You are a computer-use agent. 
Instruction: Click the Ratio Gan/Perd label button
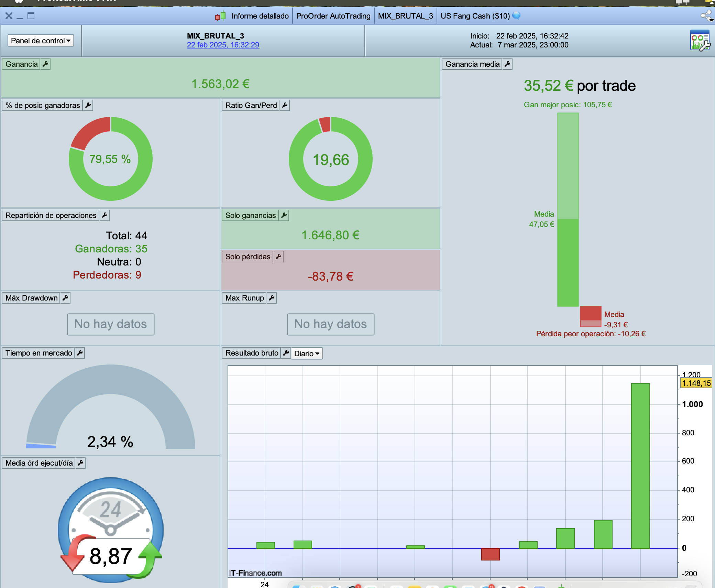tap(251, 105)
